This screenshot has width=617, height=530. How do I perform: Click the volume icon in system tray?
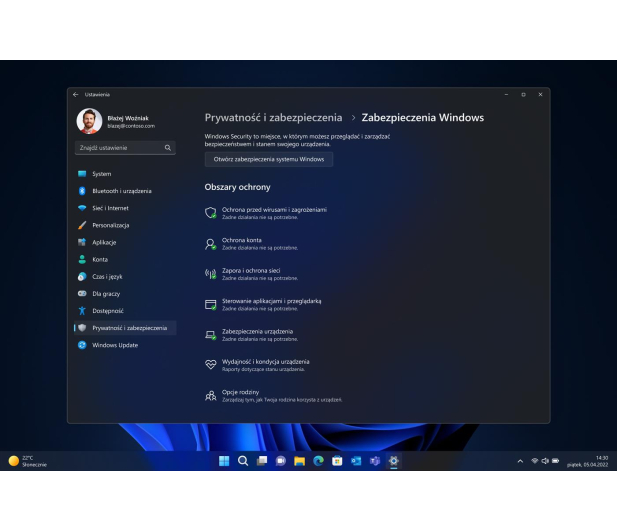coord(545,461)
